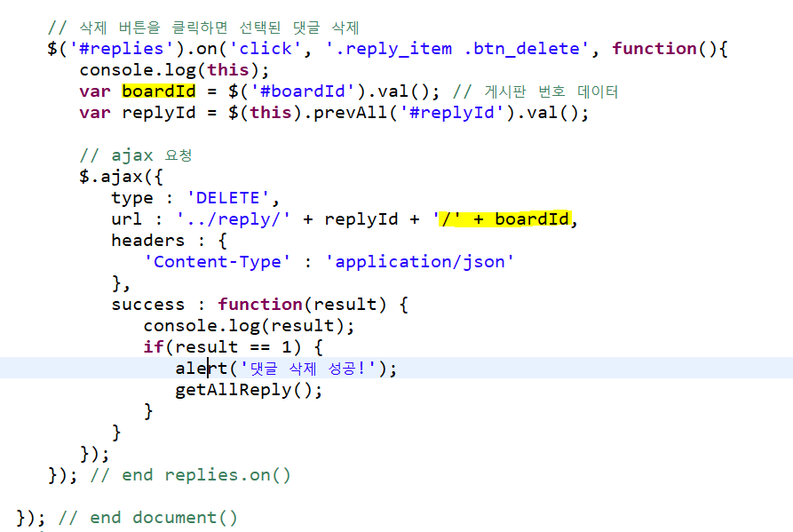The height and width of the screenshot is (532, 793).
Task: Click the '// end replies.on()' comment
Action: point(190,475)
